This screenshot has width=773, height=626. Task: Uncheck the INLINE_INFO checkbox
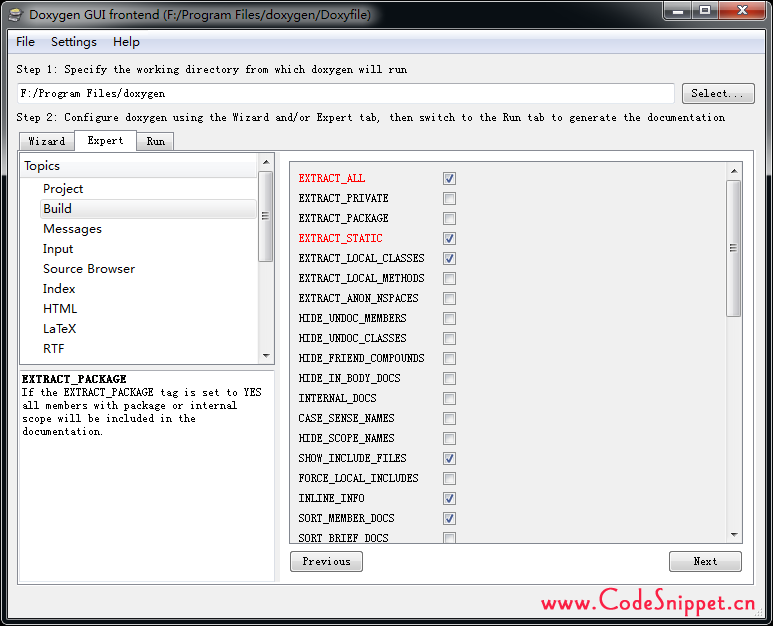point(449,498)
